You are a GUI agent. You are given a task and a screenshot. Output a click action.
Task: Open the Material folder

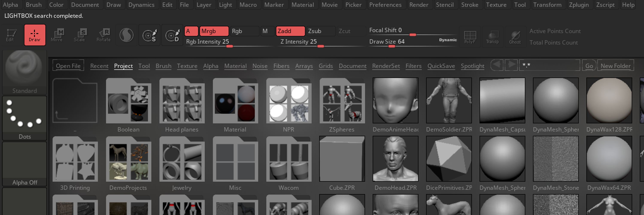pos(235,101)
